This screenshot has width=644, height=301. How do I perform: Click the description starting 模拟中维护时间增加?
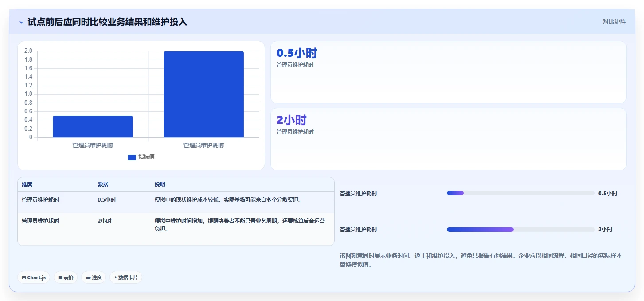(x=240, y=225)
